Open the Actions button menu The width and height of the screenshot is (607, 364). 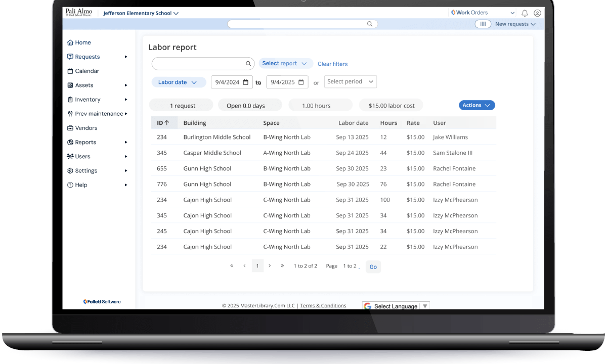click(x=476, y=105)
